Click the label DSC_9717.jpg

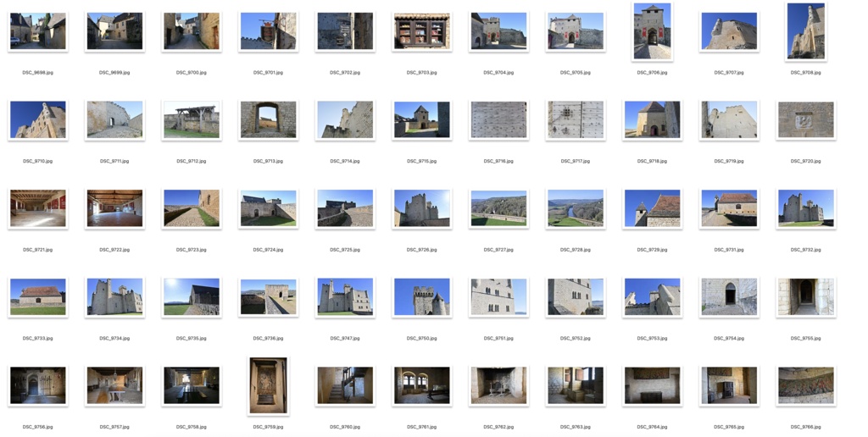[576, 161]
